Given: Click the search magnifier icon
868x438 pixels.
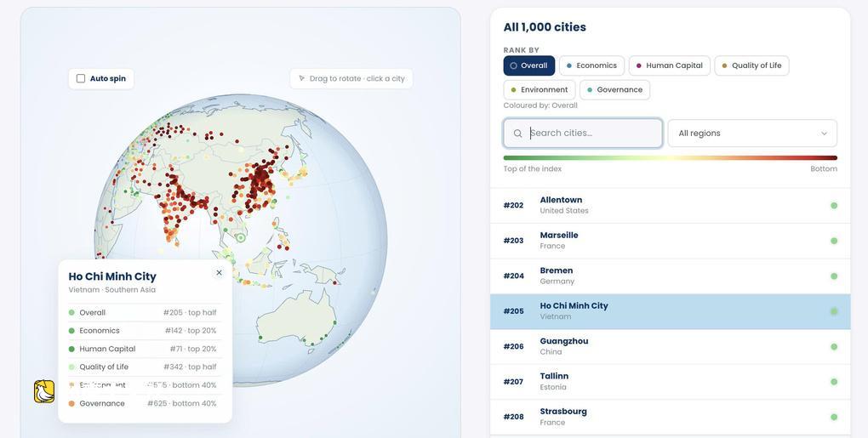Looking at the screenshot, I should pyautogui.click(x=517, y=134).
